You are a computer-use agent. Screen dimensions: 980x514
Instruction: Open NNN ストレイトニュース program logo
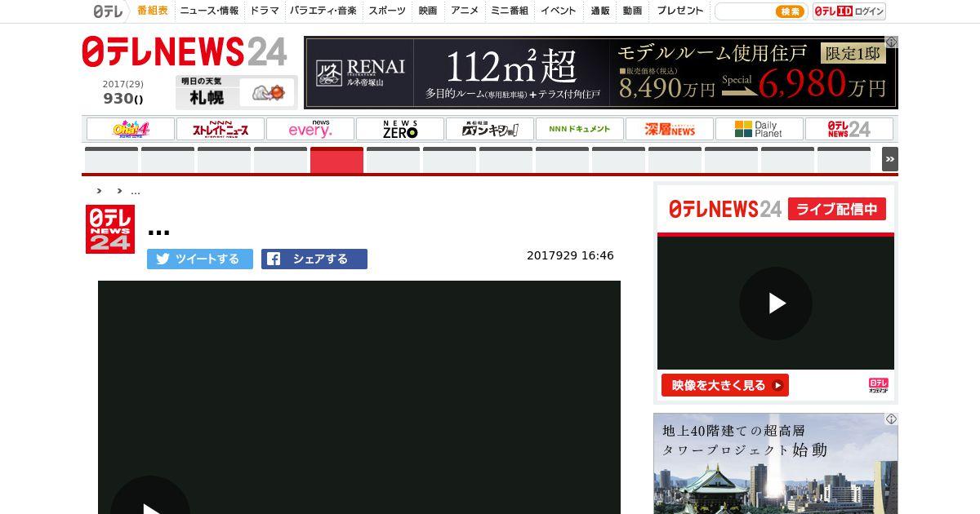(220, 129)
